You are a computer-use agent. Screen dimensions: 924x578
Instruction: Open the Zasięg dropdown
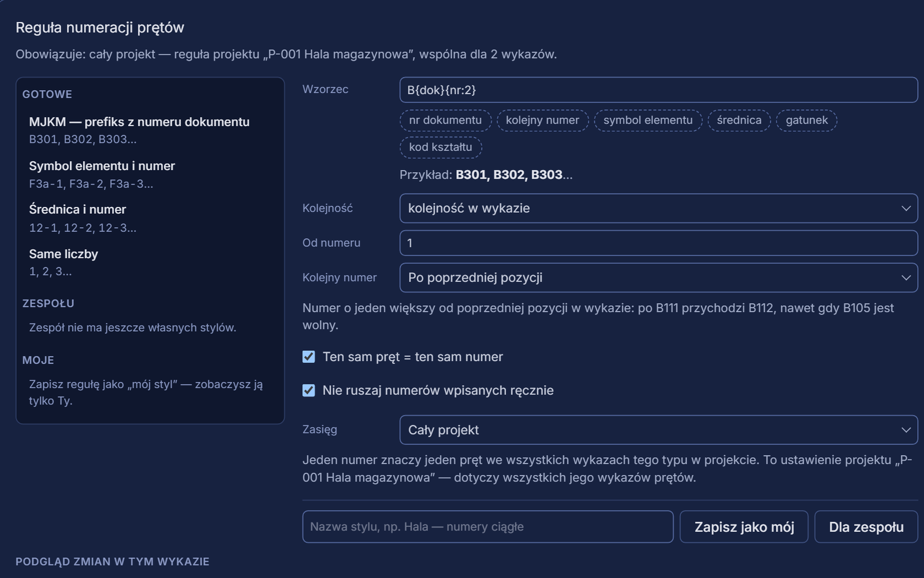click(x=658, y=430)
